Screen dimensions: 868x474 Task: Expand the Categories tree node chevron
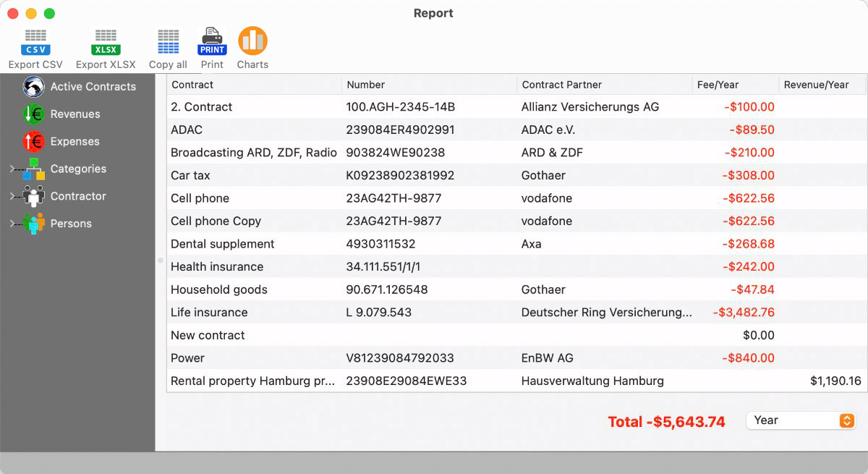pos(12,169)
